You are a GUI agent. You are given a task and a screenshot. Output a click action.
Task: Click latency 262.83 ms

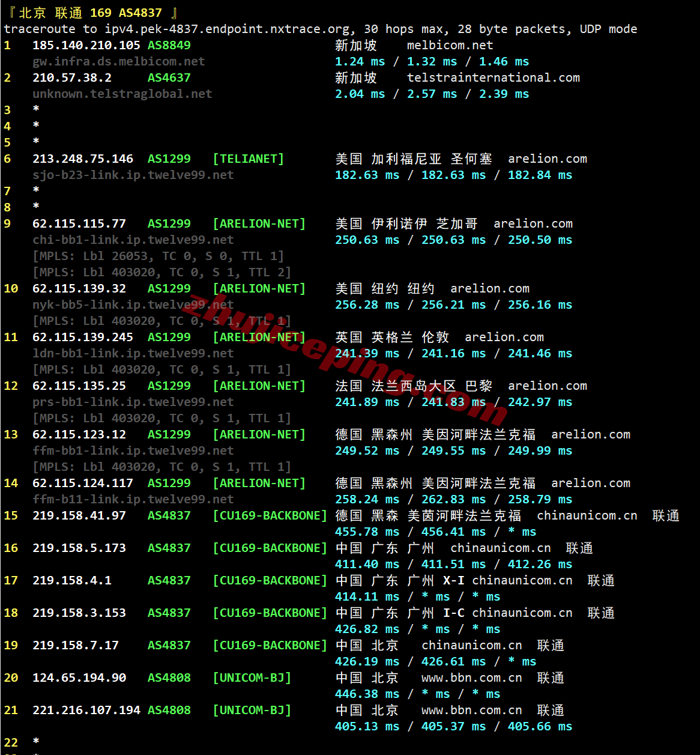coord(454,499)
